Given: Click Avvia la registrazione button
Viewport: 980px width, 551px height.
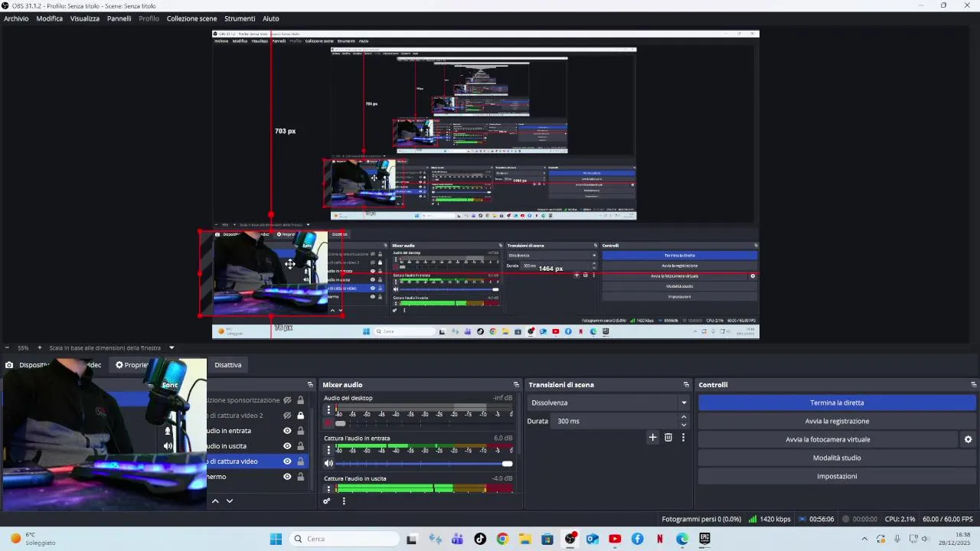Looking at the screenshot, I should coord(837,421).
